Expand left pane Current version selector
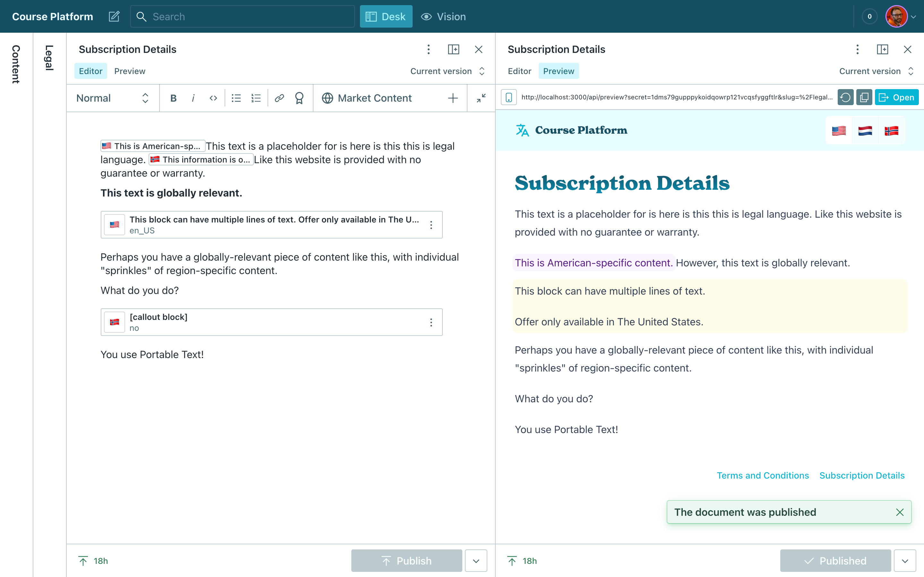 click(448, 71)
